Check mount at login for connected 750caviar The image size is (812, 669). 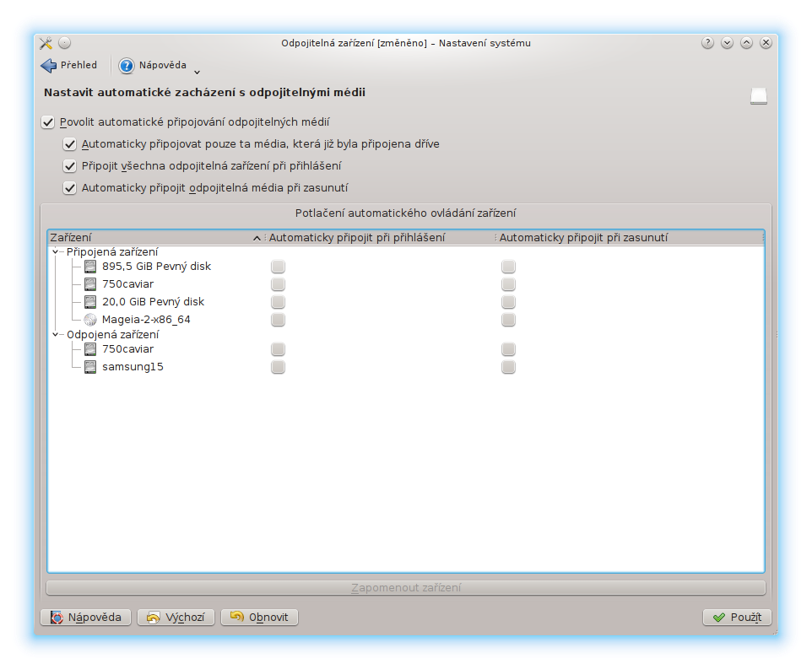pyautogui.click(x=278, y=284)
